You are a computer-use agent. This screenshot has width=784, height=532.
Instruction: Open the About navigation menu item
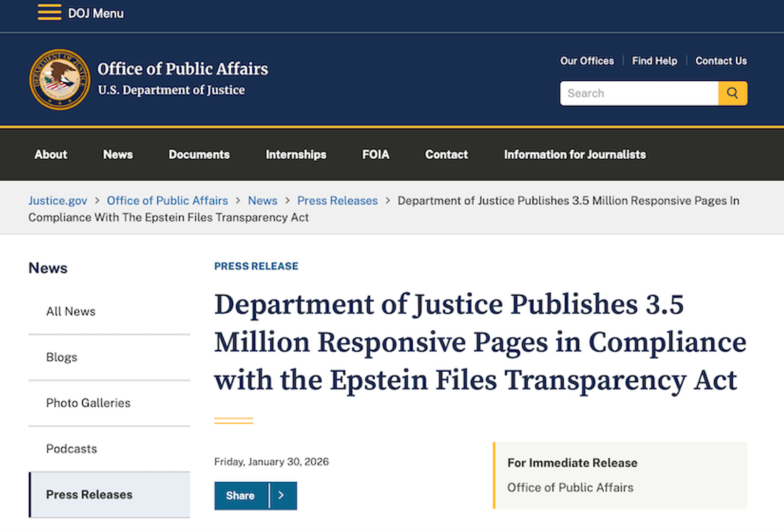51,155
